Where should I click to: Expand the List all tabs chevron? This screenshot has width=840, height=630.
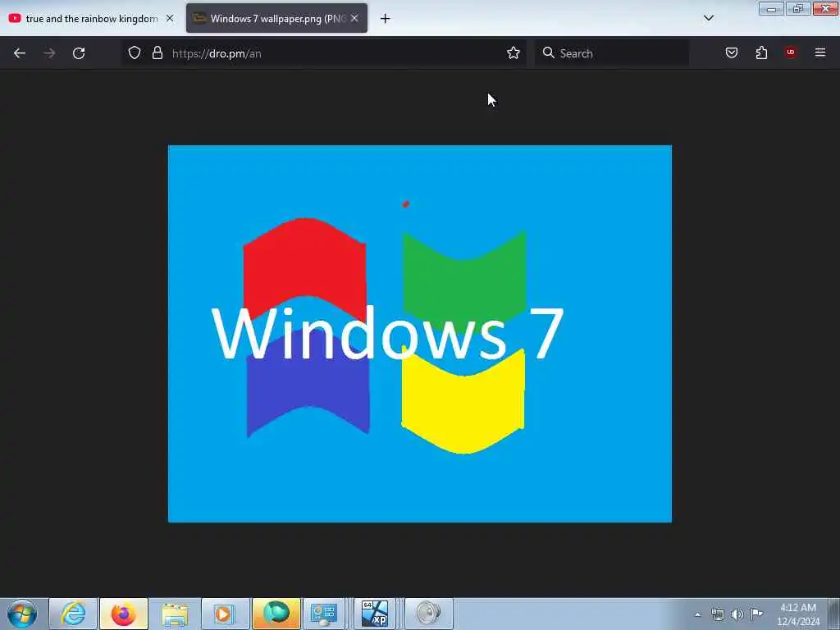click(709, 18)
